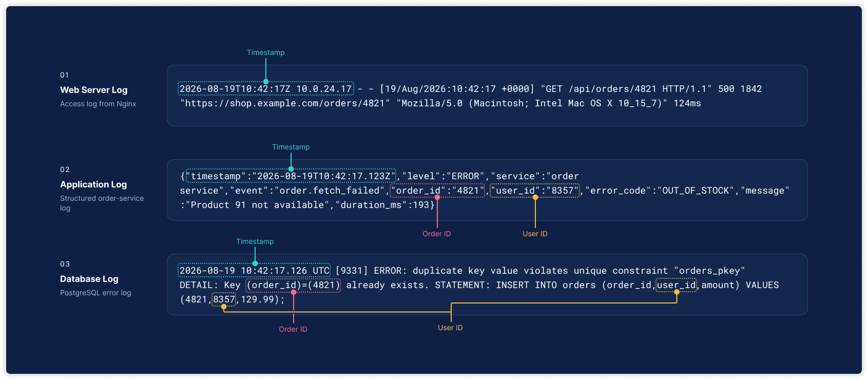Screen dimensions: 868x380
Task: Click the referrer URL https://shop.example.com/orders/4821
Action: pyautogui.click(x=285, y=103)
